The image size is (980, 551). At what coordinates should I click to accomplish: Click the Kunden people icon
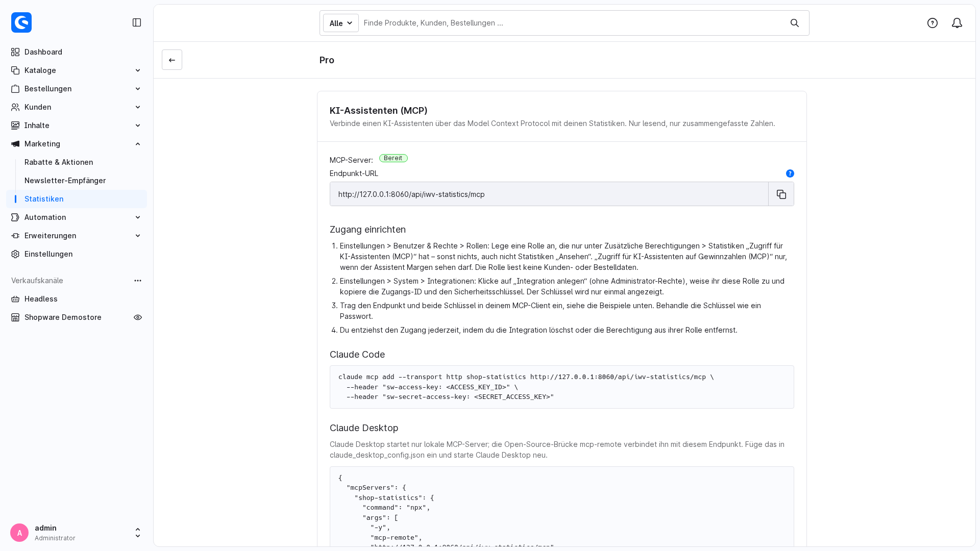15,107
